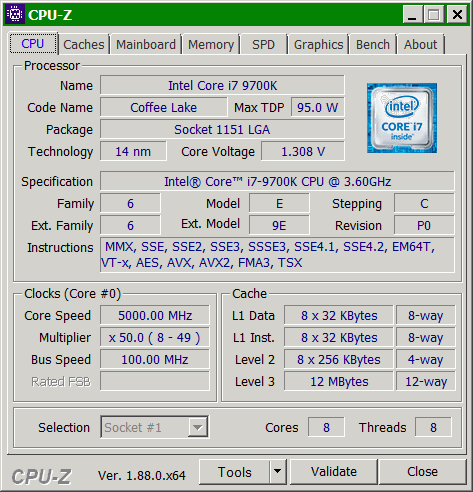Click the Coffee Lake code name value
The width and height of the screenshot is (473, 492).
(x=164, y=107)
